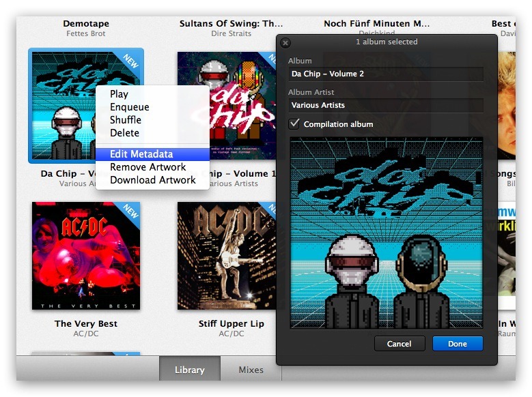Switch to the Library tab
Image resolution: width=532 pixels, height=397 pixels.
click(190, 370)
